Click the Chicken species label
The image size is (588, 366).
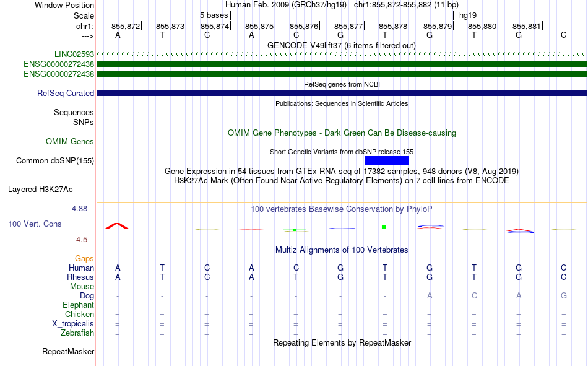point(79,314)
